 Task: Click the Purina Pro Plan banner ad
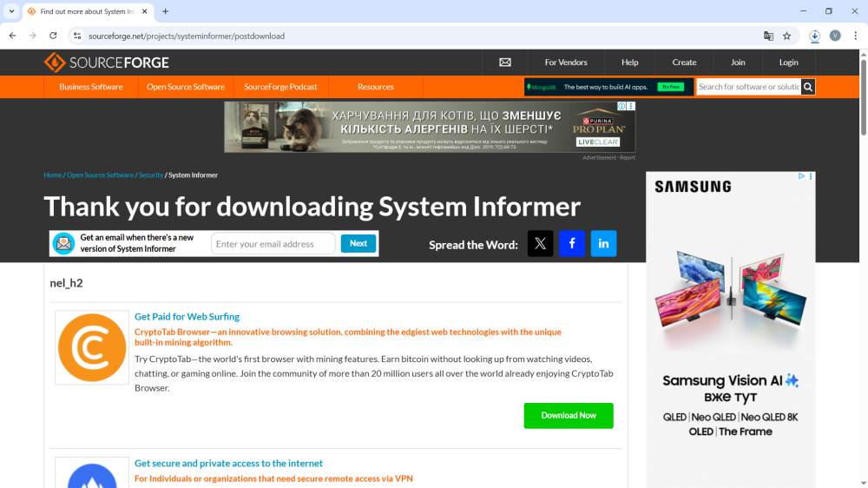[x=430, y=127]
